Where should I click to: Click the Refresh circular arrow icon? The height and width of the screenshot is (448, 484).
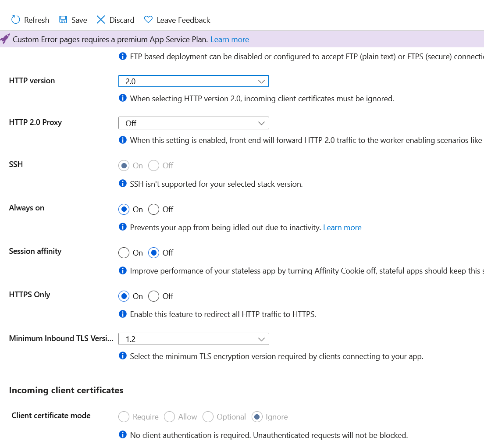(15, 20)
